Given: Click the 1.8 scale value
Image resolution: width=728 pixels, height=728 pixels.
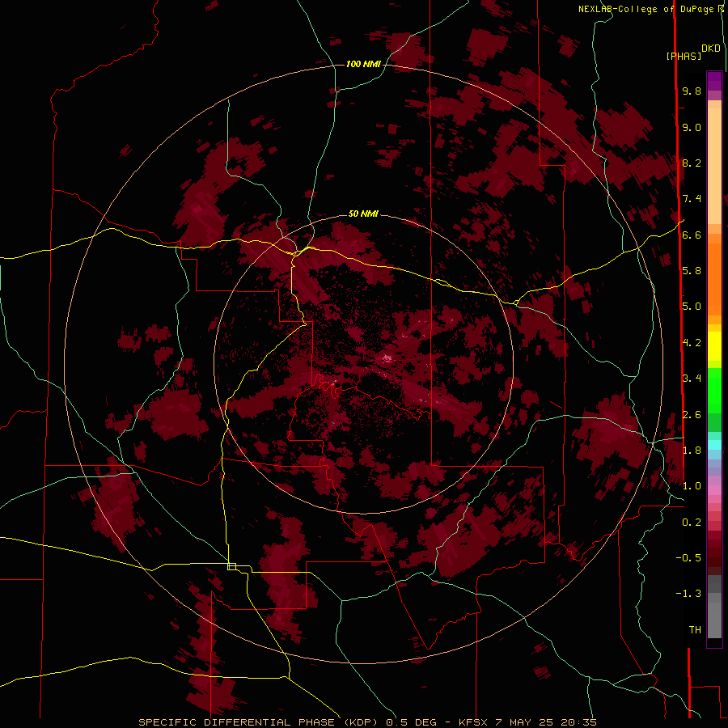Looking at the screenshot, I should (x=692, y=451).
